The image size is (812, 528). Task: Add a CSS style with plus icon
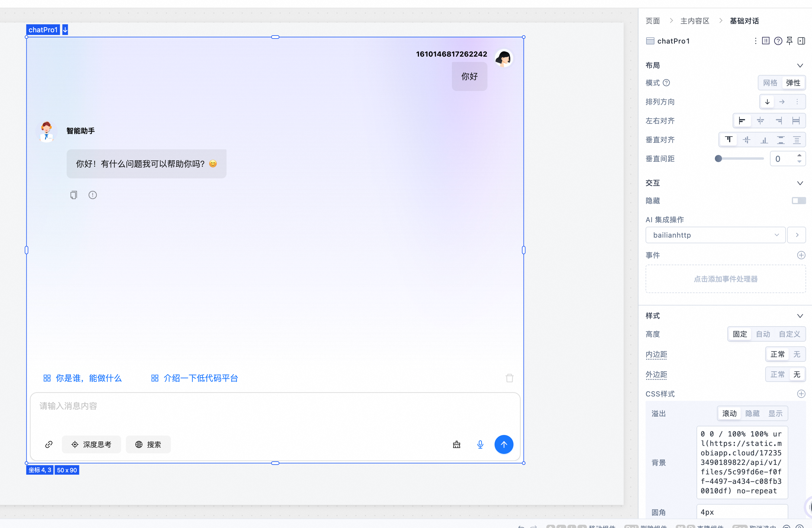point(801,394)
